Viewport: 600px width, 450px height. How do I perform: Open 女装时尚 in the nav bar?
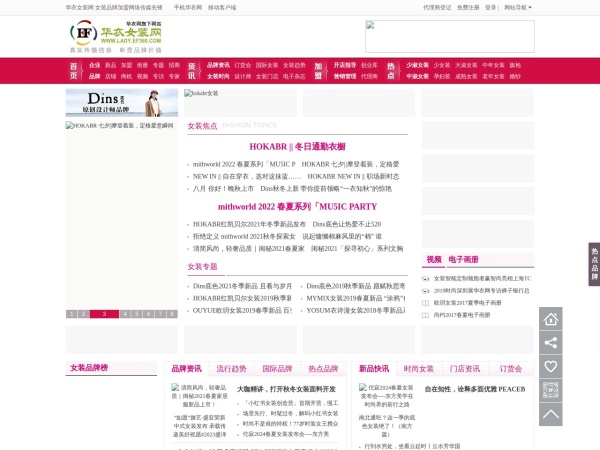coord(218,77)
